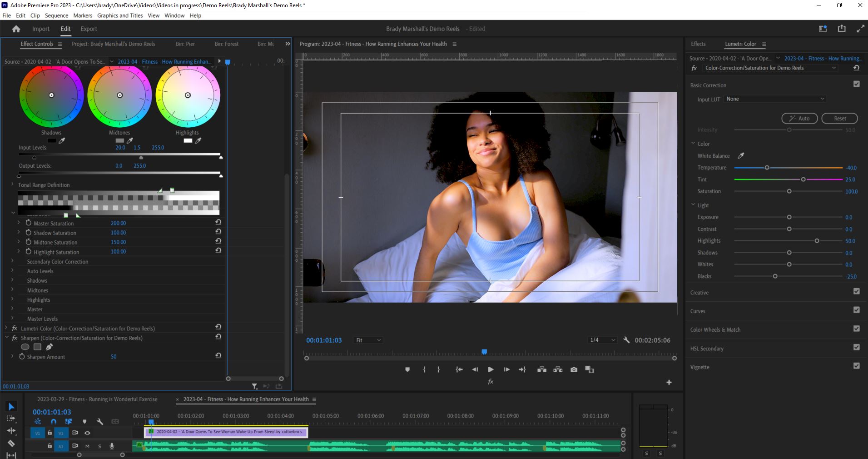This screenshot has width=868, height=459.
Task: Open the Graphics and Titles menu
Action: [x=120, y=15]
